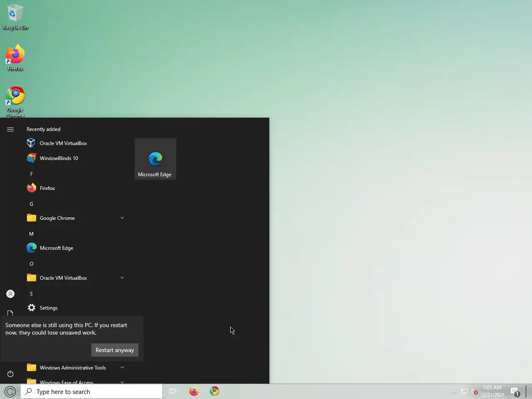This screenshot has height=399, width=532.
Task: Jump via the letter O section header
Action: [x=31, y=264]
